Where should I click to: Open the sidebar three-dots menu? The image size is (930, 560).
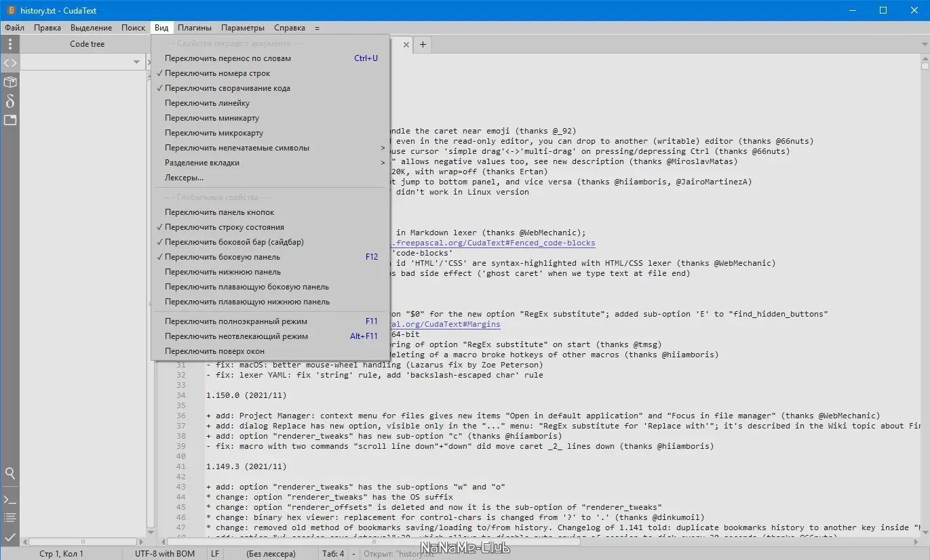[10, 44]
